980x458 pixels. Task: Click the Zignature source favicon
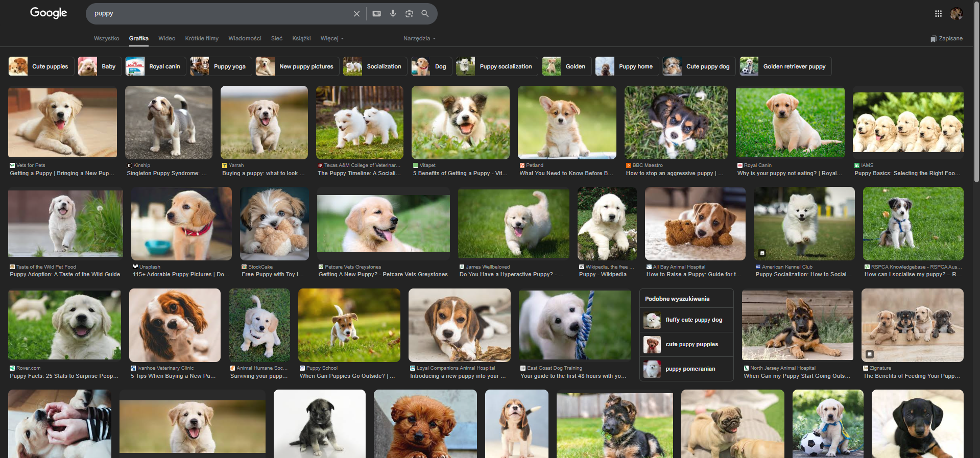point(866,368)
